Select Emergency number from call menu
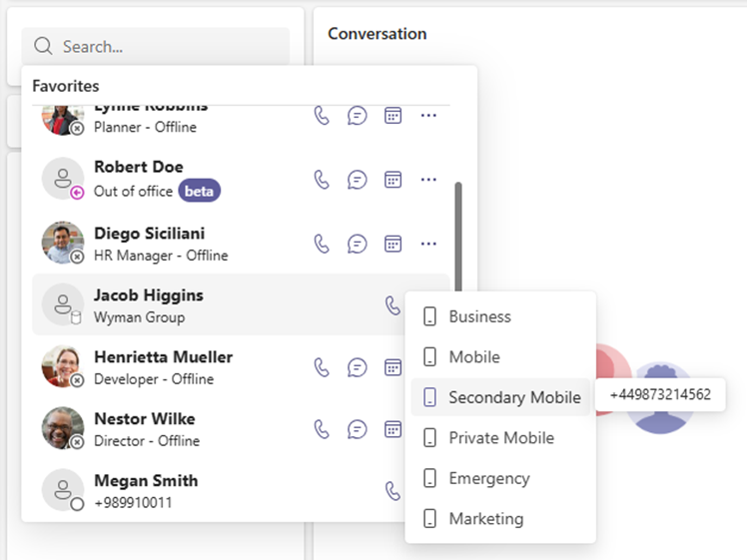Viewport: 747px width, 560px height. tap(500, 478)
